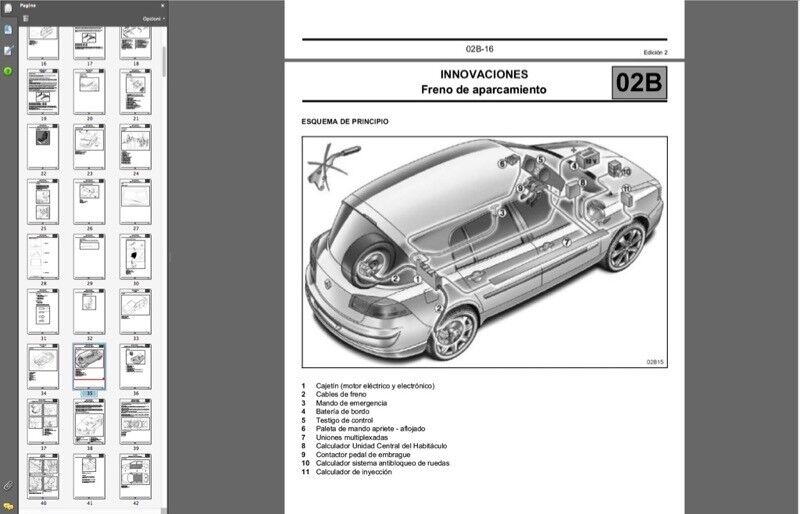Select page 21 thumbnail

[x=135, y=92]
